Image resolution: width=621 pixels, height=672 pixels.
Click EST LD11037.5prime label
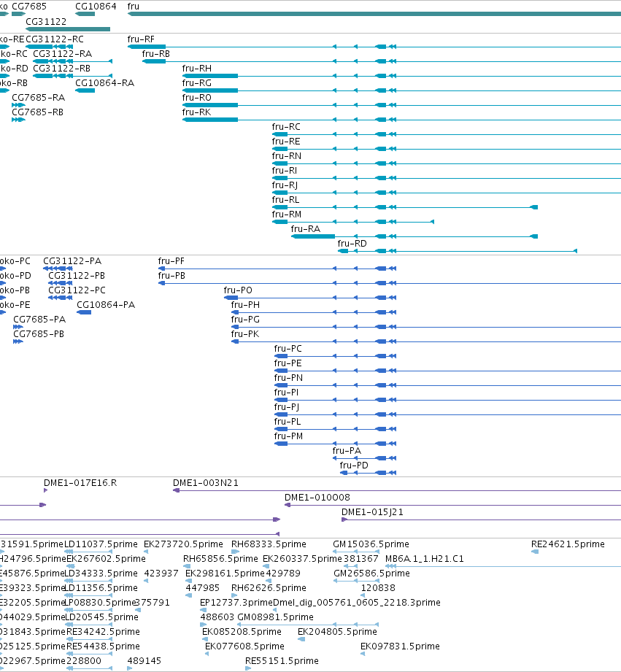[101, 544]
